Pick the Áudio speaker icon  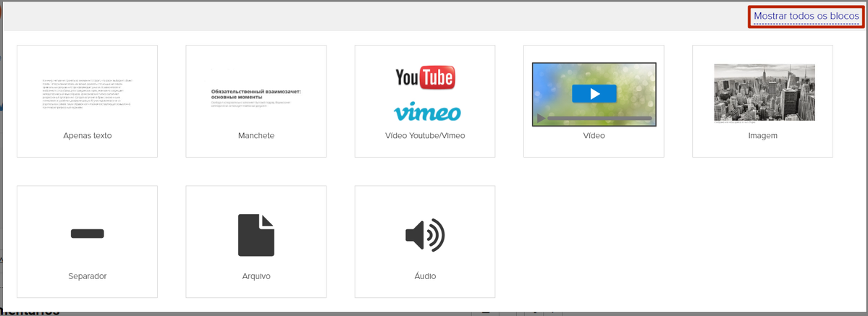click(425, 235)
